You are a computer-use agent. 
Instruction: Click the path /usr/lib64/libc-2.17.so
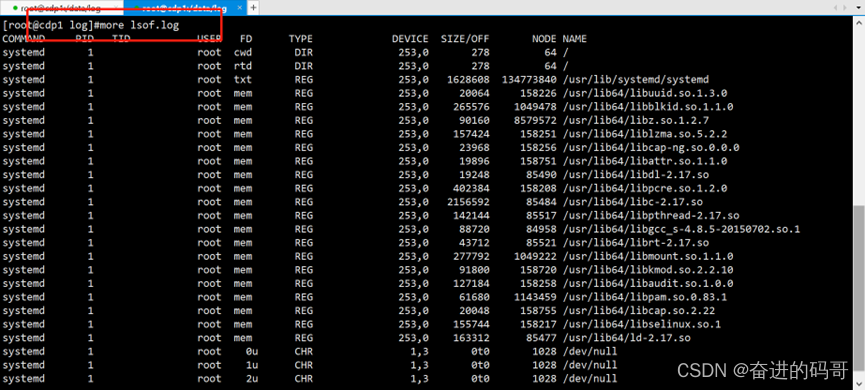632,202
